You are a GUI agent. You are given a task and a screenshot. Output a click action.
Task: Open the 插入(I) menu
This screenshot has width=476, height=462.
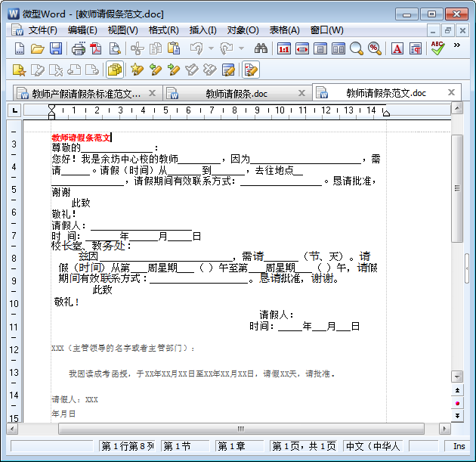(x=203, y=30)
